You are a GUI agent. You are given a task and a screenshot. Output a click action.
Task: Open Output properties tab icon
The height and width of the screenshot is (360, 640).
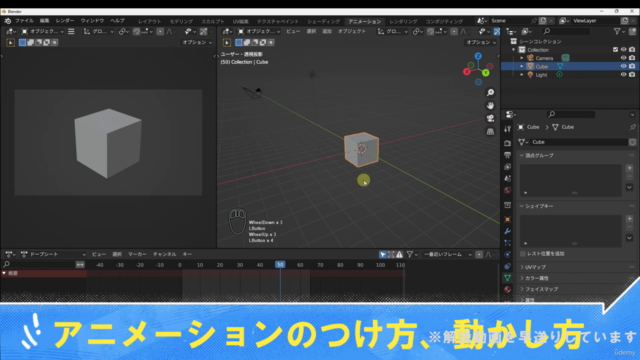(507, 155)
